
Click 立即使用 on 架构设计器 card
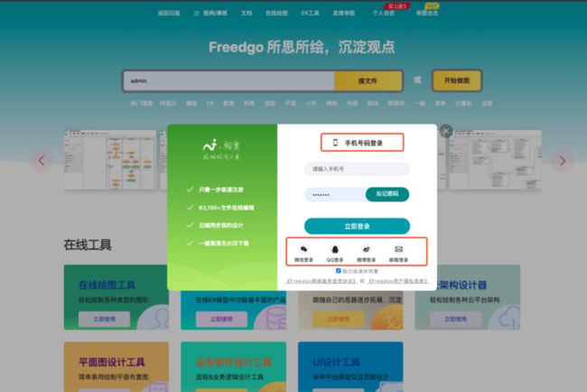455,319
